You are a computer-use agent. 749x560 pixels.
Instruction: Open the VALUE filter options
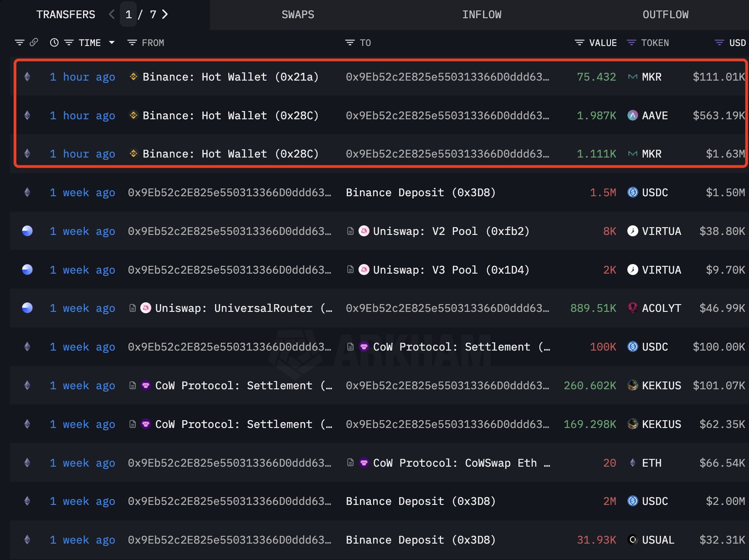[580, 42]
